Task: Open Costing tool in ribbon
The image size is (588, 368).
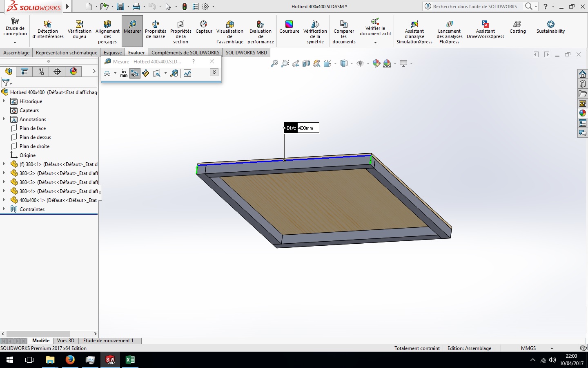Action: 517,27
